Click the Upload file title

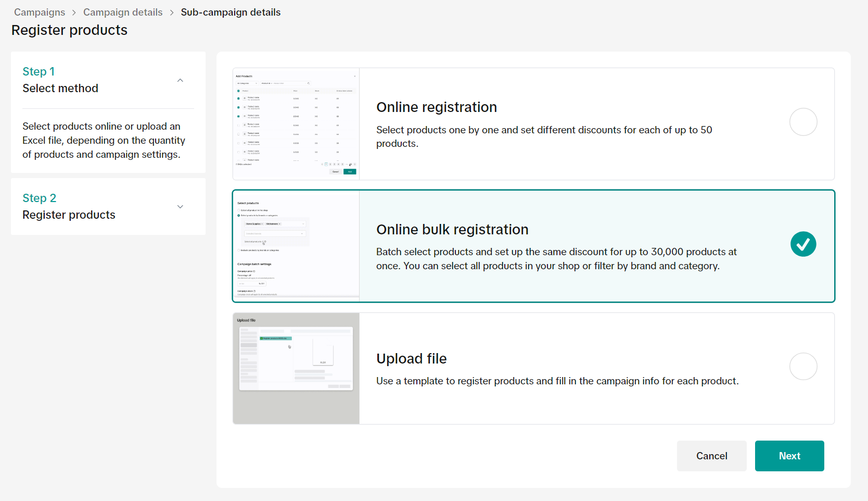coord(411,359)
